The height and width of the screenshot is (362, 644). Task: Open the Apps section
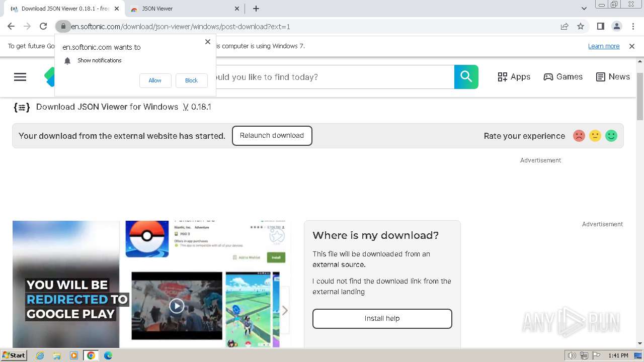tap(514, 77)
